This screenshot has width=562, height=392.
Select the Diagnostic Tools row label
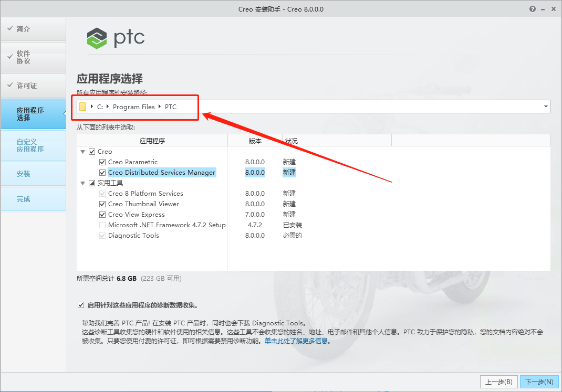pyautogui.click(x=133, y=236)
